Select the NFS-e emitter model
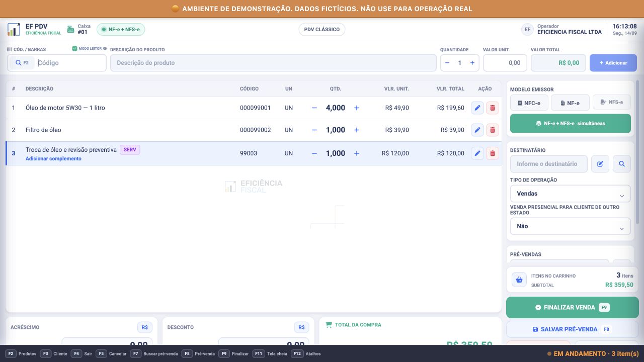Viewport: 644px width, 362px height. [612, 102]
